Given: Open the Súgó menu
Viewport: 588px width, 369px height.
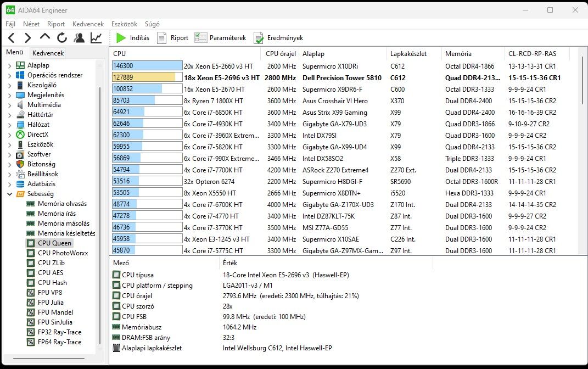Looking at the screenshot, I should (x=152, y=24).
